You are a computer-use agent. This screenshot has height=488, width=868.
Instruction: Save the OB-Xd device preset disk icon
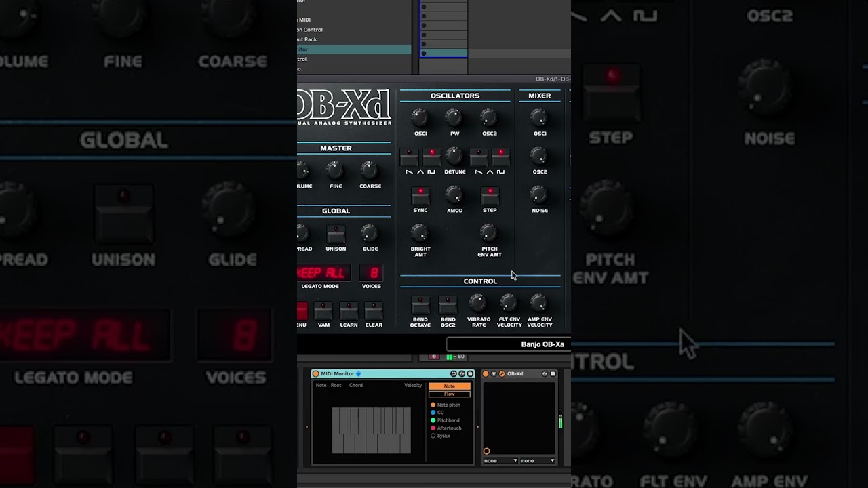(553, 374)
